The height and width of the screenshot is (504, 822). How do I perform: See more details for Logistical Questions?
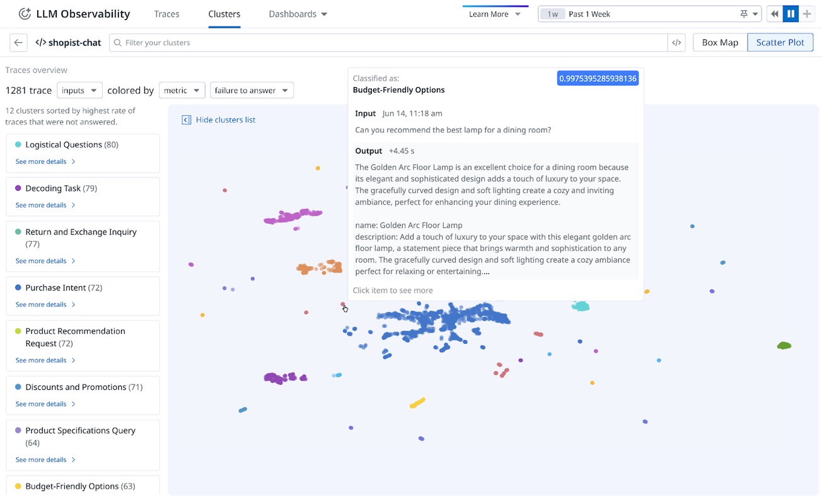(45, 162)
